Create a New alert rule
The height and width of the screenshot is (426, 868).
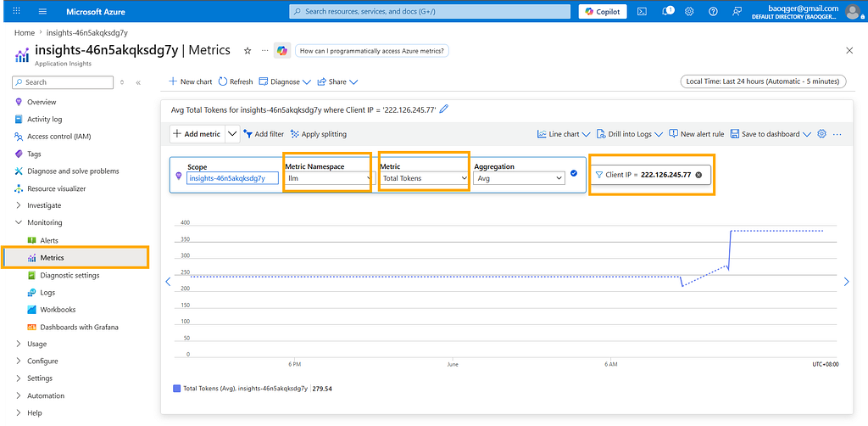click(697, 134)
